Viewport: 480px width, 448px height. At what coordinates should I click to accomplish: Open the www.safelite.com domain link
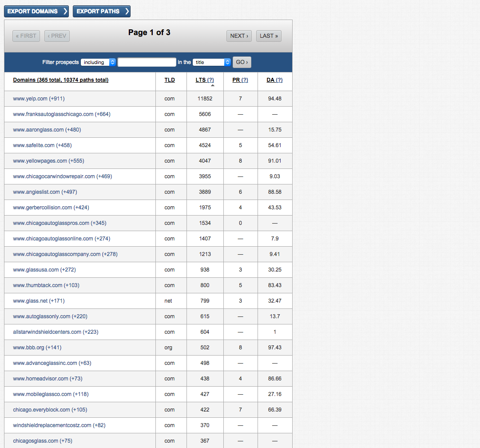(x=34, y=145)
